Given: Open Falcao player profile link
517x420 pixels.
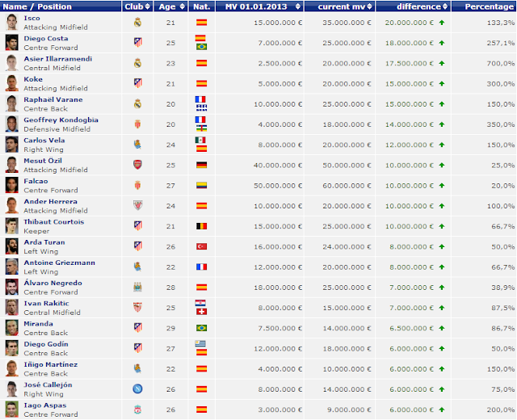Looking at the screenshot, I should pos(36,181).
